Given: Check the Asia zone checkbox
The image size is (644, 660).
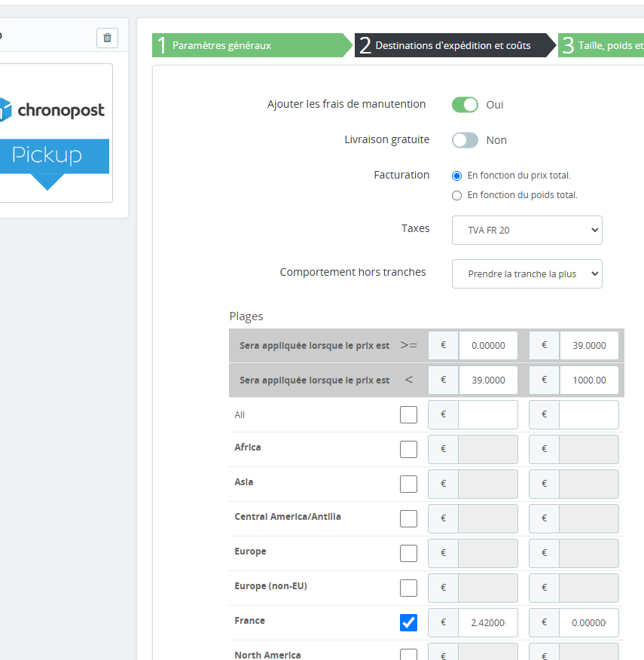Looking at the screenshot, I should 408,484.
